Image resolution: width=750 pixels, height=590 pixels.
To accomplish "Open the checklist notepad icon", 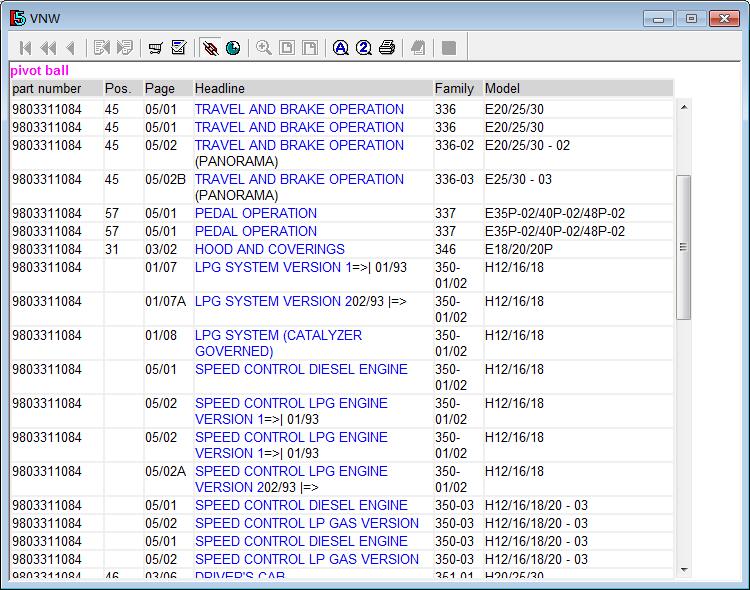I will point(179,47).
